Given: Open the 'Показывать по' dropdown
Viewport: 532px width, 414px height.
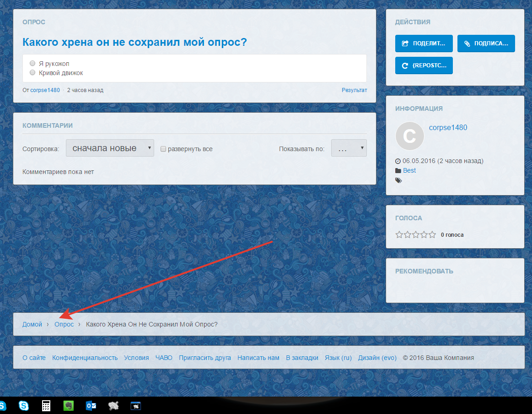Looking at the screenshot, I should (x=349, y=148).
